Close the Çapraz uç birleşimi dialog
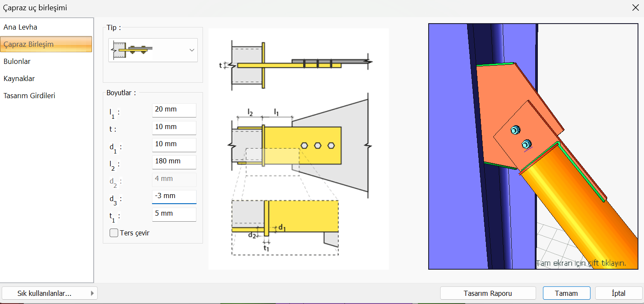This screenshot has height=304, width=644. 635,8
